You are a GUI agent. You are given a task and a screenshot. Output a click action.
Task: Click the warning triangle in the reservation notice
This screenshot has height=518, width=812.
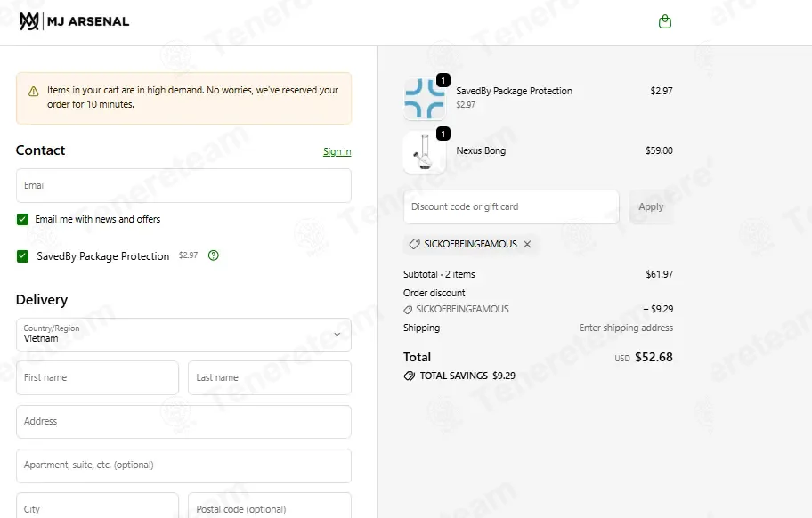34,92
